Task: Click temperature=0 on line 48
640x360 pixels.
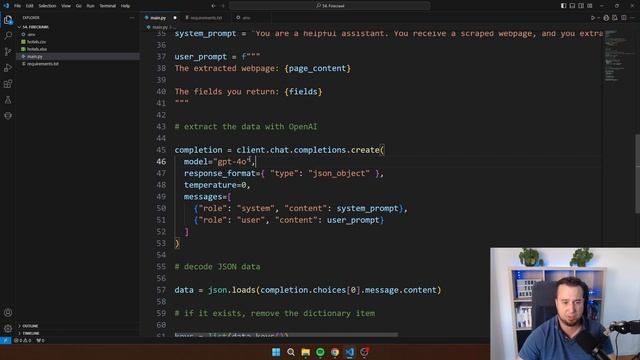Action: [216, 185]
